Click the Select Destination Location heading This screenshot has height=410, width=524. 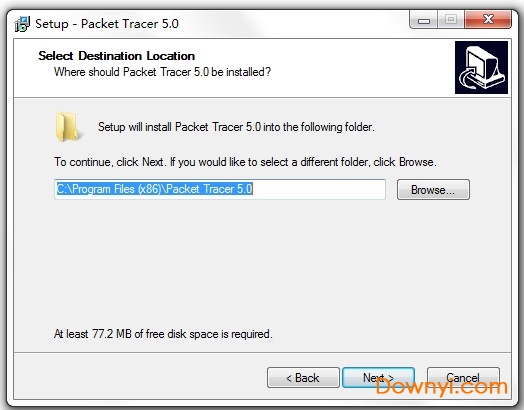(117, 56)
